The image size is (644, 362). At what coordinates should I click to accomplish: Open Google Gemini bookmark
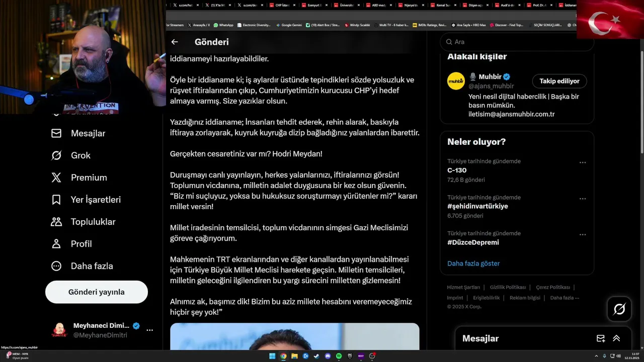pos(290,25)
